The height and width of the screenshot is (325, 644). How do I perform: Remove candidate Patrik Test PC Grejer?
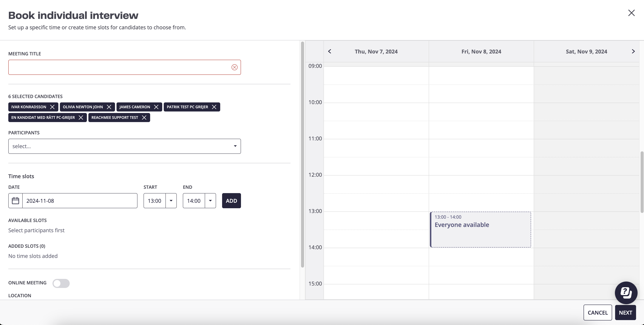point(214,107)
